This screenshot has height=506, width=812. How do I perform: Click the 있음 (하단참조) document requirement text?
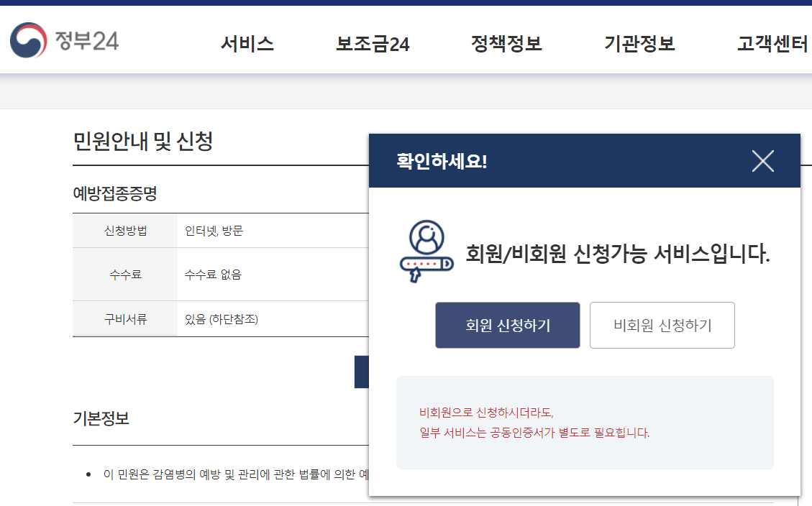223,318
